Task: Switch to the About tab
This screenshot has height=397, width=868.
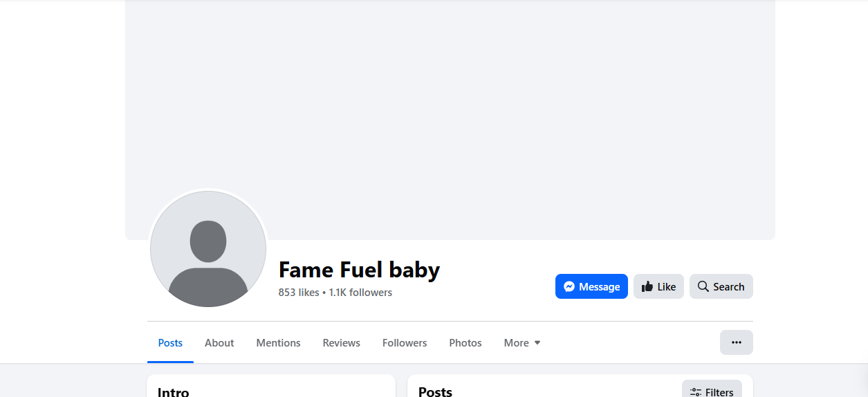Action: click(x=219, y=343)
